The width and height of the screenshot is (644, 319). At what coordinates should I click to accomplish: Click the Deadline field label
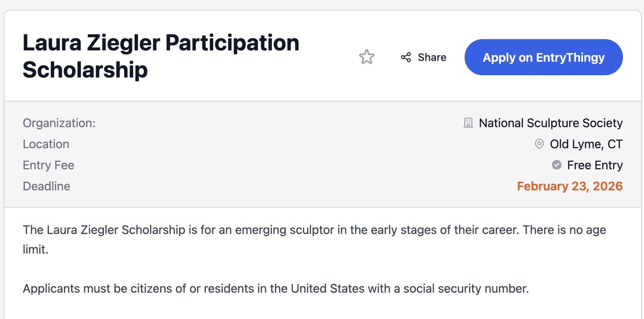point(47,186)
